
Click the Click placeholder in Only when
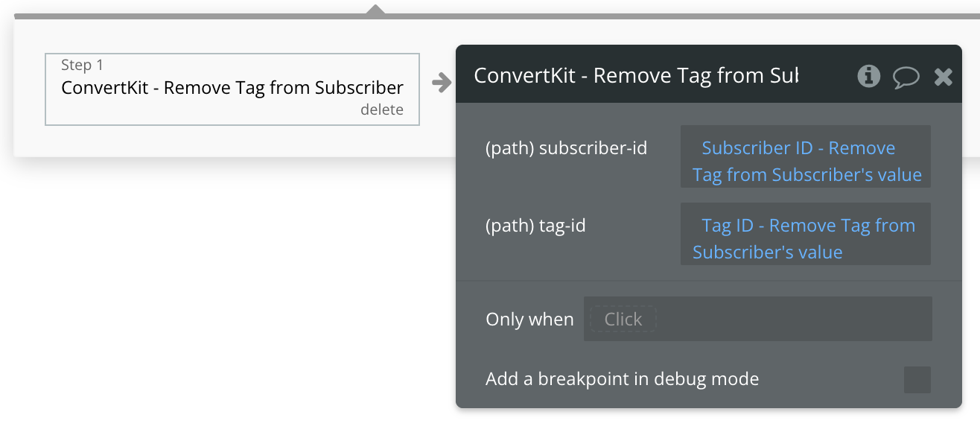(x=622, y=319)
